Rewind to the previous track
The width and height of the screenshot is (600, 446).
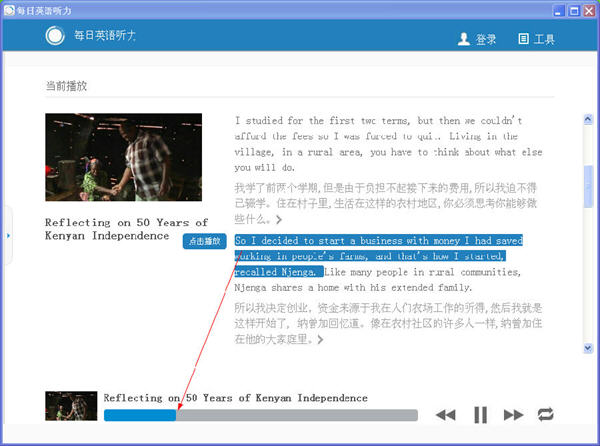[446, 415]
